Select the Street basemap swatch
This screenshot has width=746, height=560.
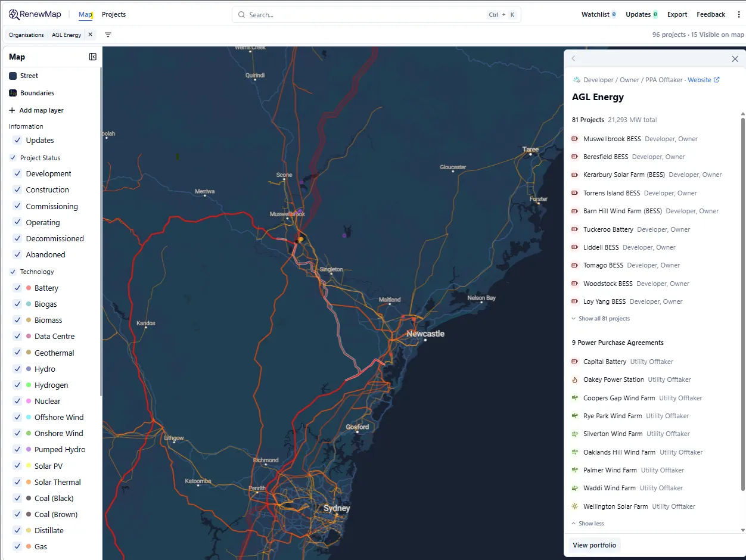(x=13, y=76)
